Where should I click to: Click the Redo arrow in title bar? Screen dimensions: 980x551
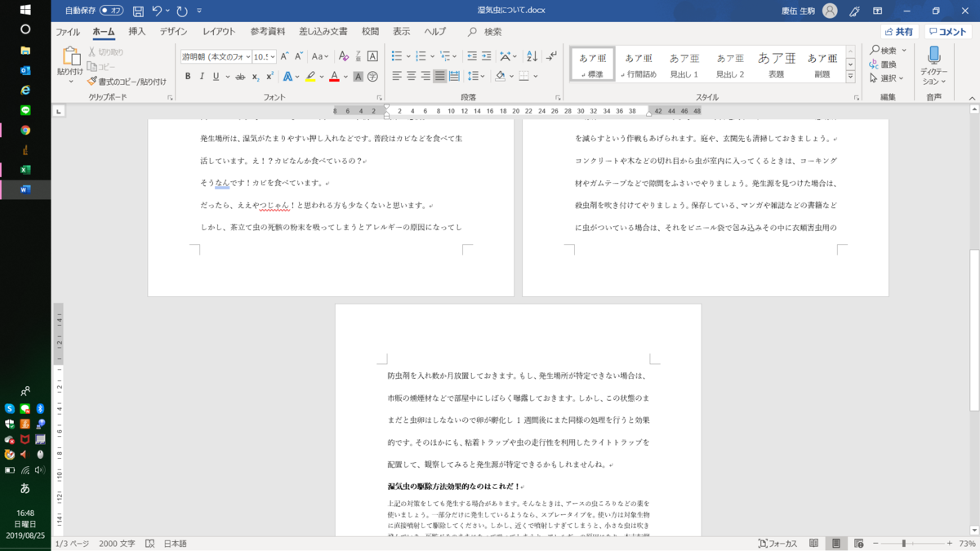click(x=181, y=11)
